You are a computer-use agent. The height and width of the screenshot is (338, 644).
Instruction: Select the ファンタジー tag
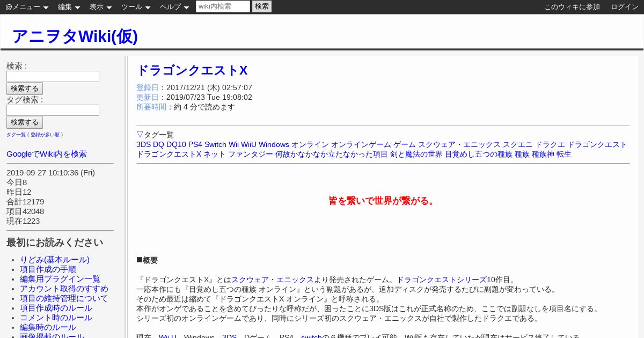(x=251, y=154)
